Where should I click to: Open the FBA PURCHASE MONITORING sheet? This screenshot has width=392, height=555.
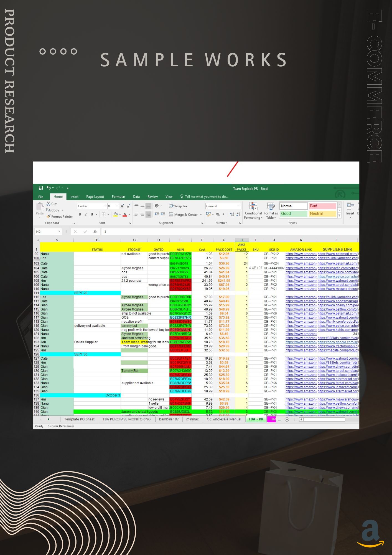coord(127,419)
